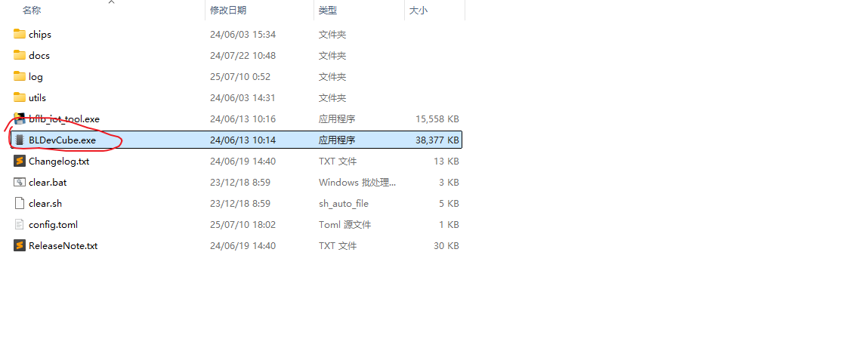868x360 pixels.
Task: Select the file name docs
Action: pyautogui.click(x=39, y=55)
